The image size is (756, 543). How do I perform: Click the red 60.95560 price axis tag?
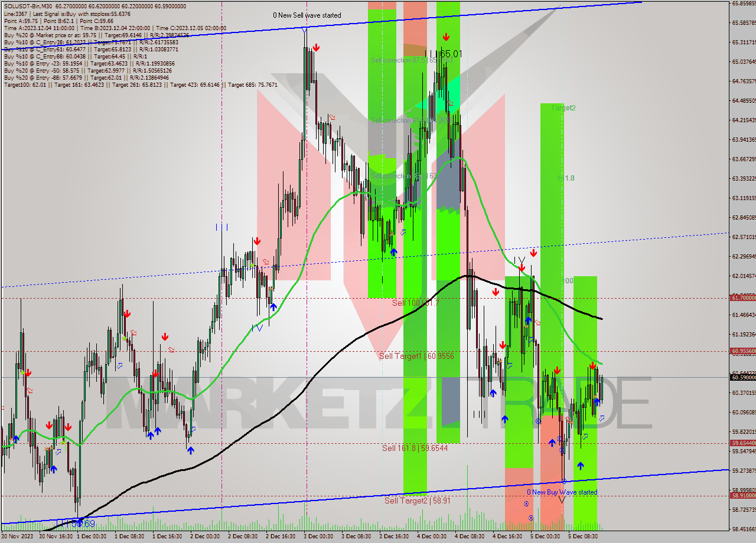[x=743, y=351]
